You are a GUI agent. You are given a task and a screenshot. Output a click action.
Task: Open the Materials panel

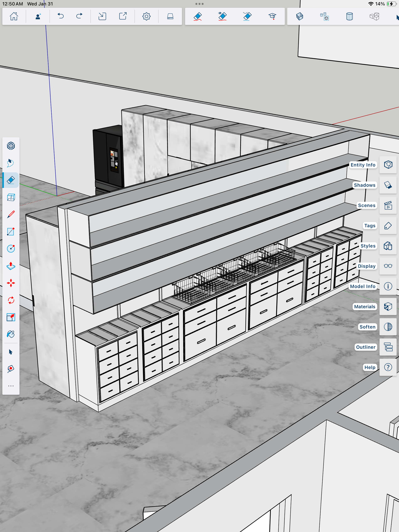click(x=388, y=307)
